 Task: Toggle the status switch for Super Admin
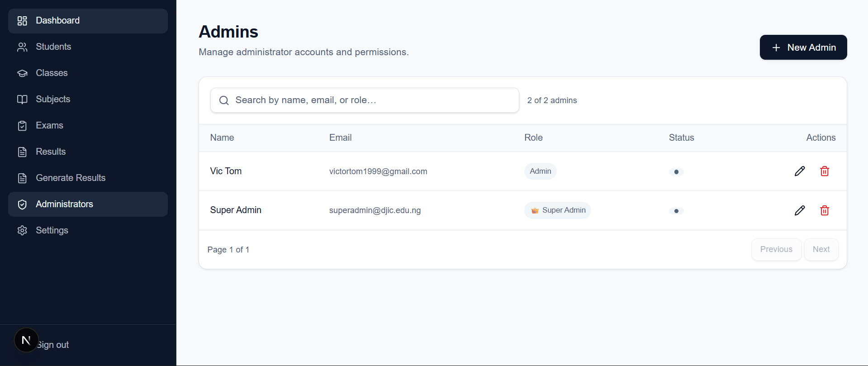[x=676, y=211]
